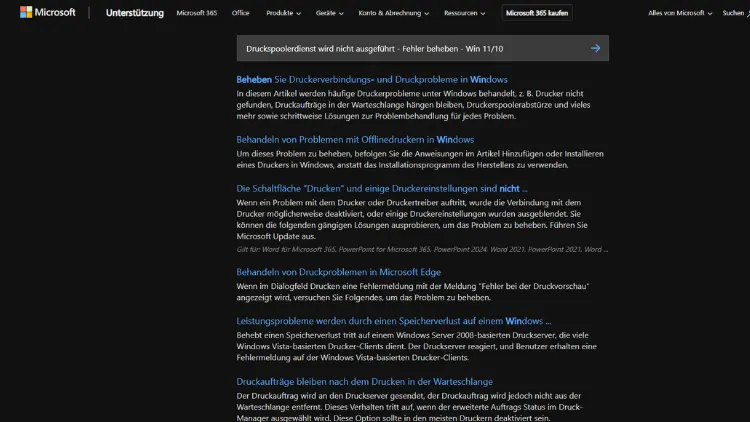
Task: Expand the Konto & Abrechnung dropdown
Action: tap(394, 13)
